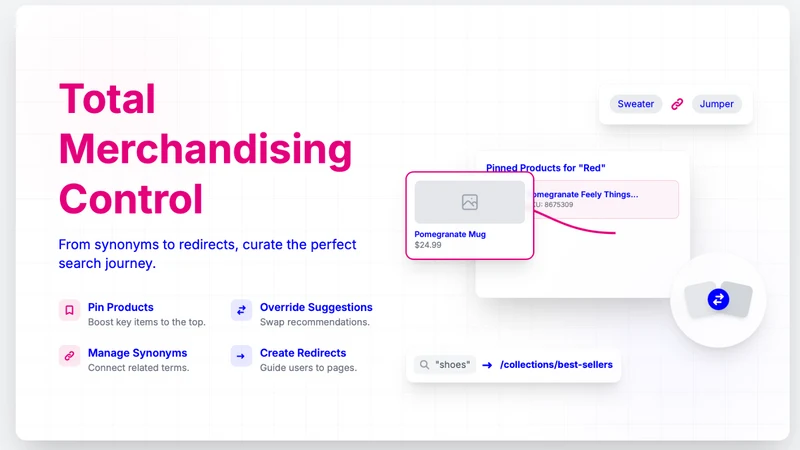The width and height of the screenshot is (800, 450).
Task: Click the "From synonyms to redirects" subtitle
Action: [207, 254]
